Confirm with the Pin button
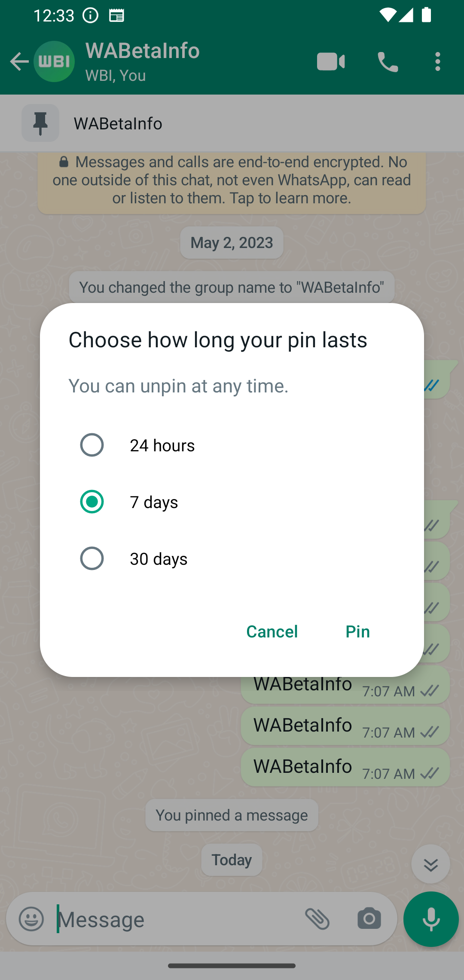The width and height of the screenshot is (464, 980). 358,631
